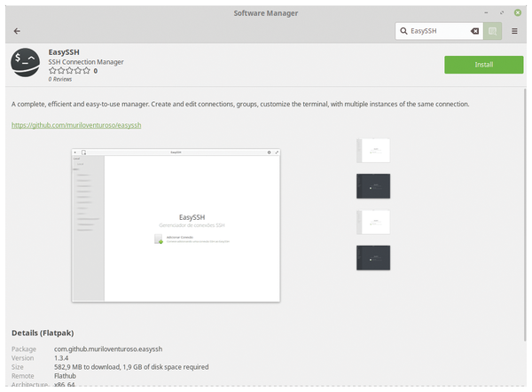Click the vertical scrollbar
Image resolution: width=532 pixels, height=392 pixels.
(525, 214)
